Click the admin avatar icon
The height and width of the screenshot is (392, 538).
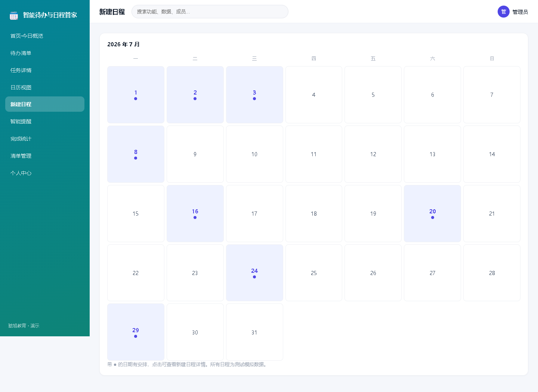coord(503,12)
